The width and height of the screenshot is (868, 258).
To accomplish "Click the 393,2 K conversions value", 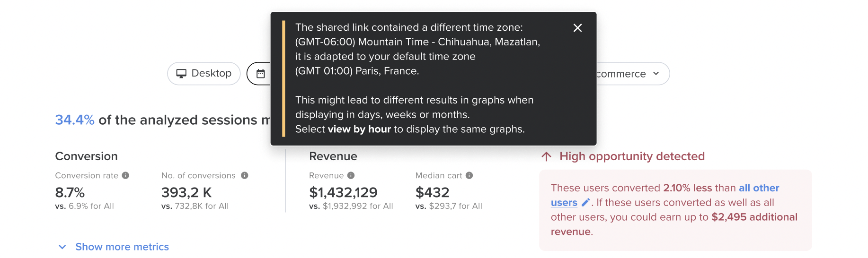I will (186, 192).
